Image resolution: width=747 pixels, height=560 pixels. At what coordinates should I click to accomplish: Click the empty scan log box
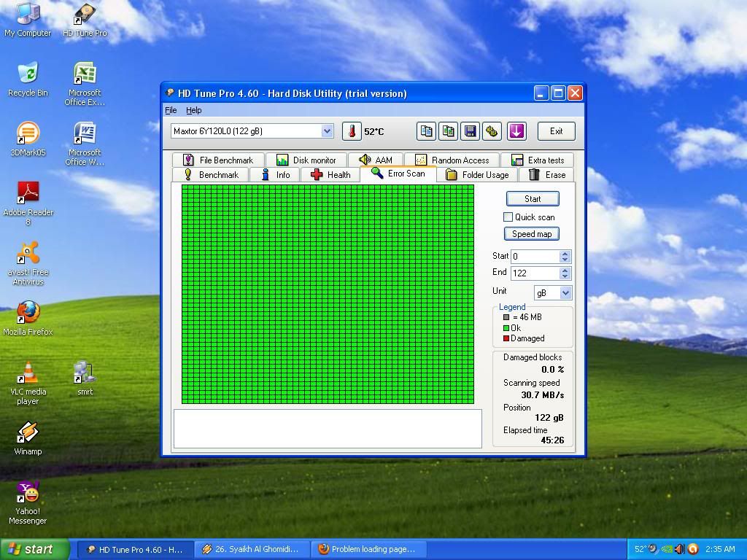[328, 429]
